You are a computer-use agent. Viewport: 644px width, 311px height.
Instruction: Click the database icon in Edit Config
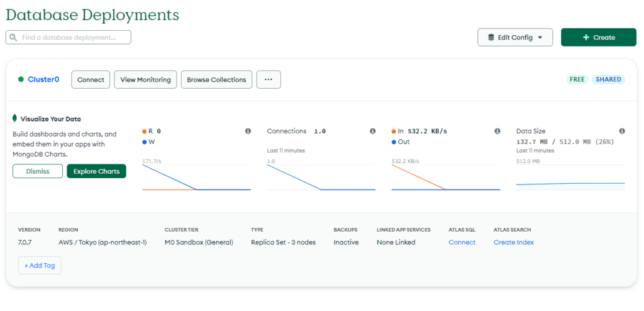[491, 37]
